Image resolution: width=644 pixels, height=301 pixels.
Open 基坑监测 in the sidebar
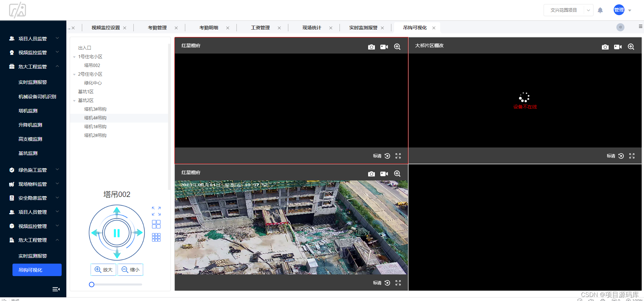point(28,153)
